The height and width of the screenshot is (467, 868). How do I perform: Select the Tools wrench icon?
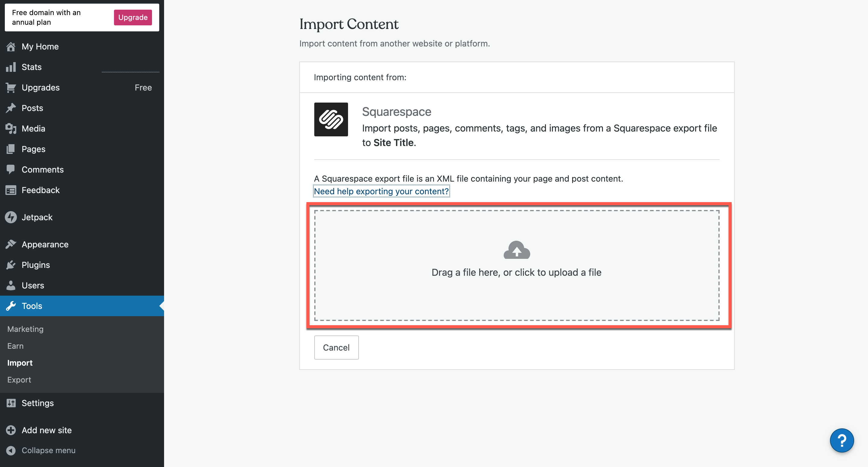pyautogui.click(x=11, y=306)
